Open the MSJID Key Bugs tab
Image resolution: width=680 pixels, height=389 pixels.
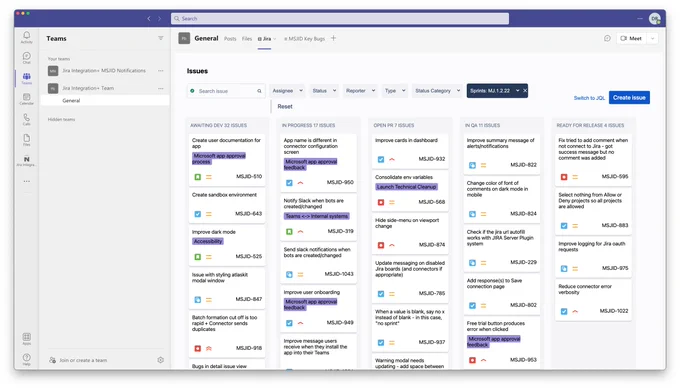304,39
